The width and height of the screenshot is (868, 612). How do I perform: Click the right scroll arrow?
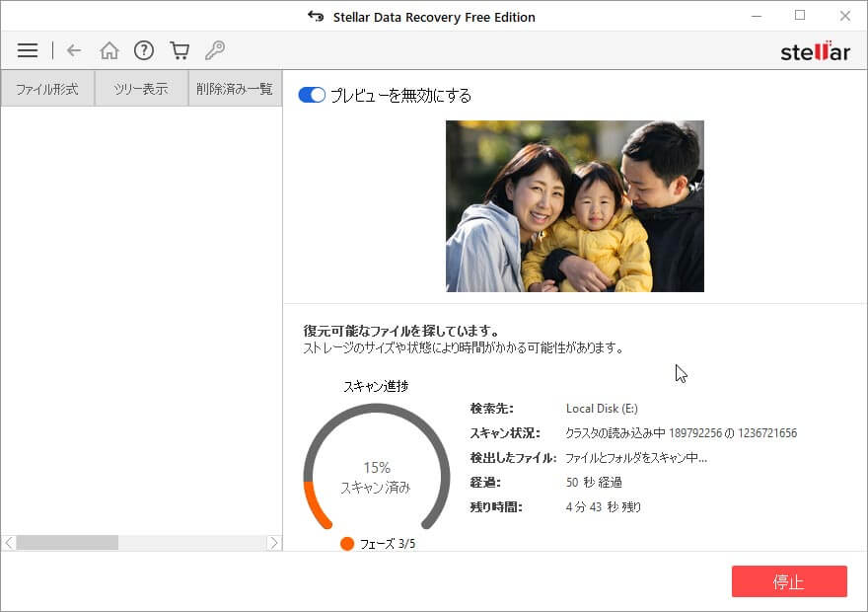[274, 543]
